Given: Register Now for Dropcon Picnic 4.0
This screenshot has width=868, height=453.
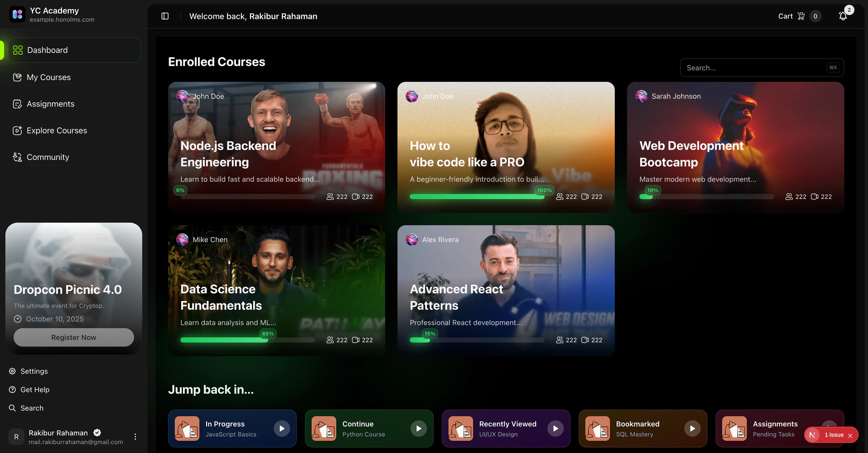Looking at the screenshot, I should (74, 337).
